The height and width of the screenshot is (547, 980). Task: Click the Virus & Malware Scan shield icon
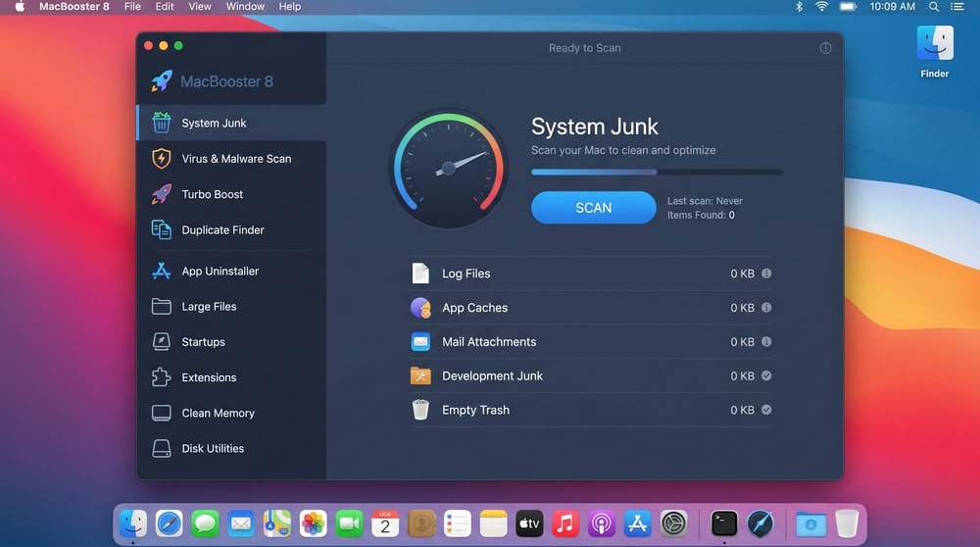[x=162, y=158]
